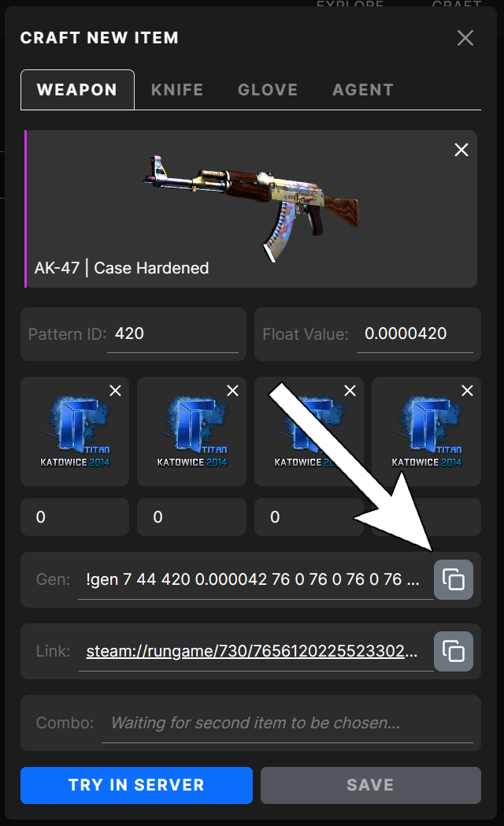
Task: Click the Try In Server button
Action: 136,785
